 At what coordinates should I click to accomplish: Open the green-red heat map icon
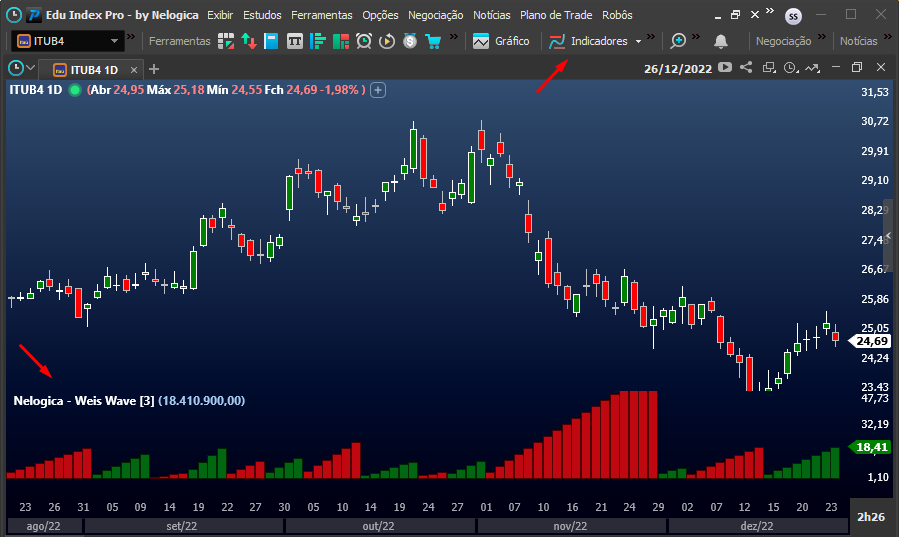pos(341,41)
